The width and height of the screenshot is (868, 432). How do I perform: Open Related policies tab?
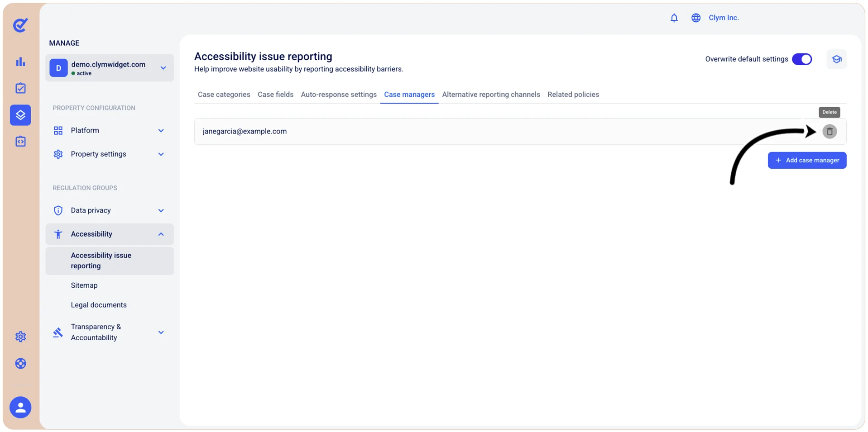click(573, 95)
